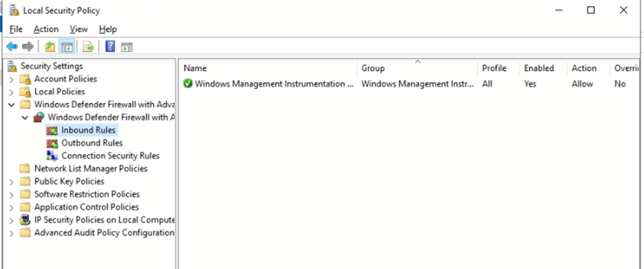Click green check icon of WMI rule

coord(188,84)
